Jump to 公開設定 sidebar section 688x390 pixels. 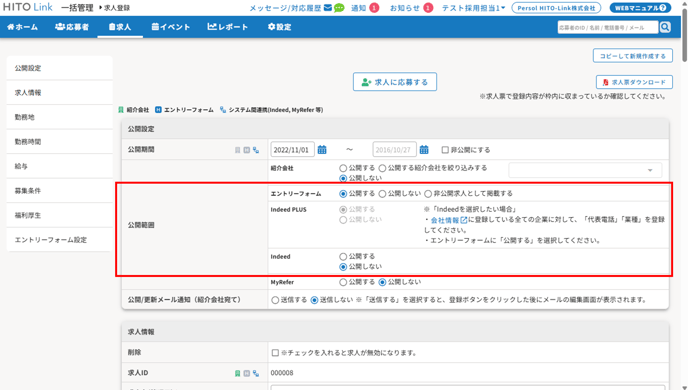point(59,68)
